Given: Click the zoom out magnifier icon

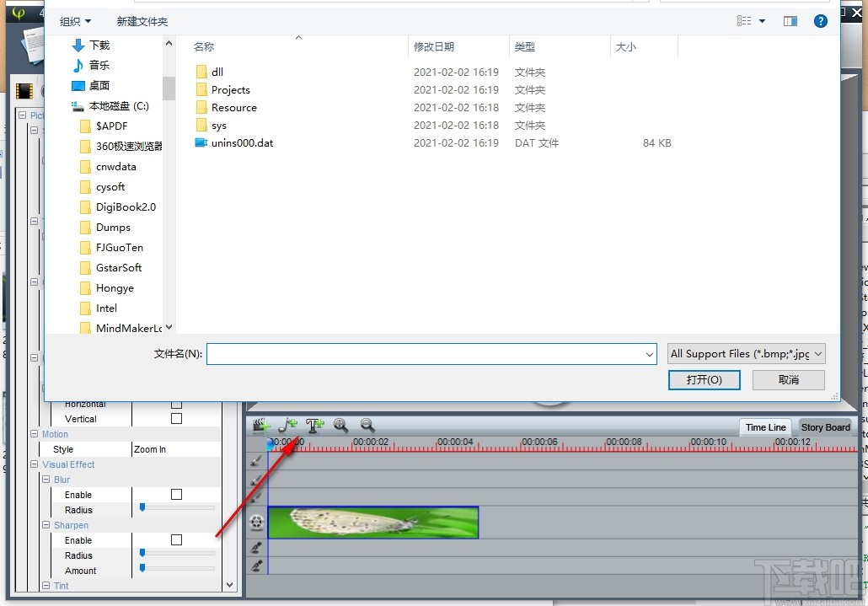Looking at the screenshot, I should pyautogui.click(x=367, y=426).
